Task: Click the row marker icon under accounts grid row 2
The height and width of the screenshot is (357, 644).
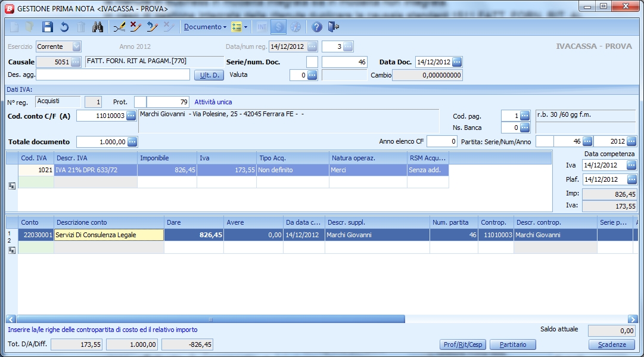Action: (12, 250)
